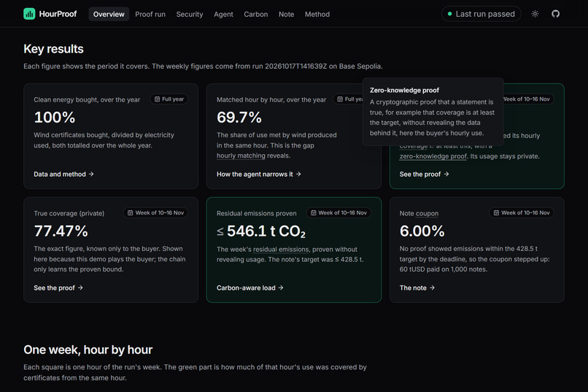Click the arrow icon beside The note
The image size is (588, 392).
[432, 288]
